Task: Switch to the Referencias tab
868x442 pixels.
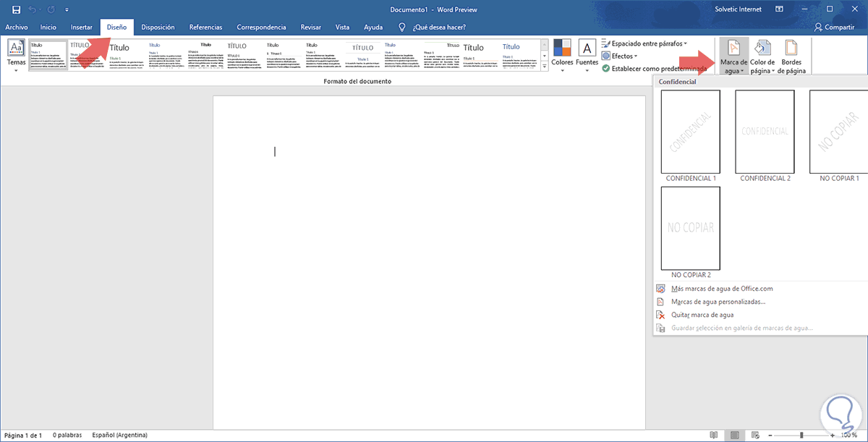Action: point(205,27)
